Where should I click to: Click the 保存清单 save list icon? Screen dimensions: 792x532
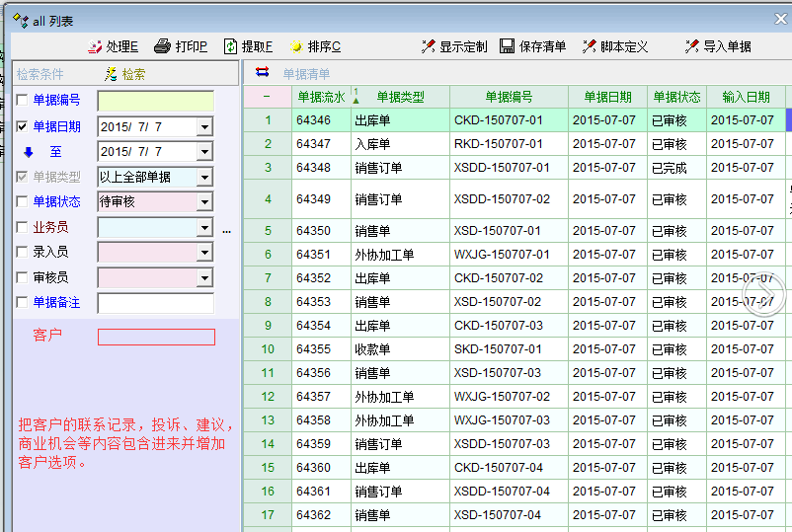(507, 46)
